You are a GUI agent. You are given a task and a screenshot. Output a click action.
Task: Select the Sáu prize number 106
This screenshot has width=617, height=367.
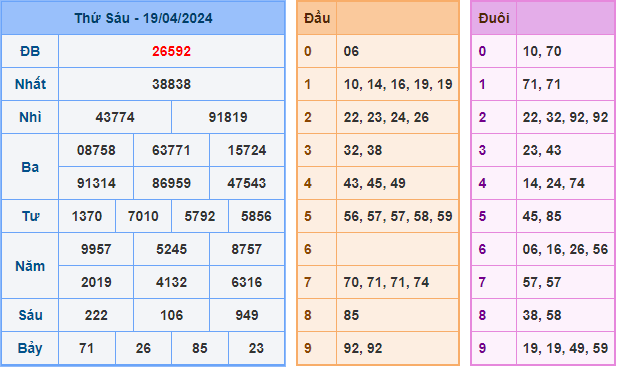[172, 315]
